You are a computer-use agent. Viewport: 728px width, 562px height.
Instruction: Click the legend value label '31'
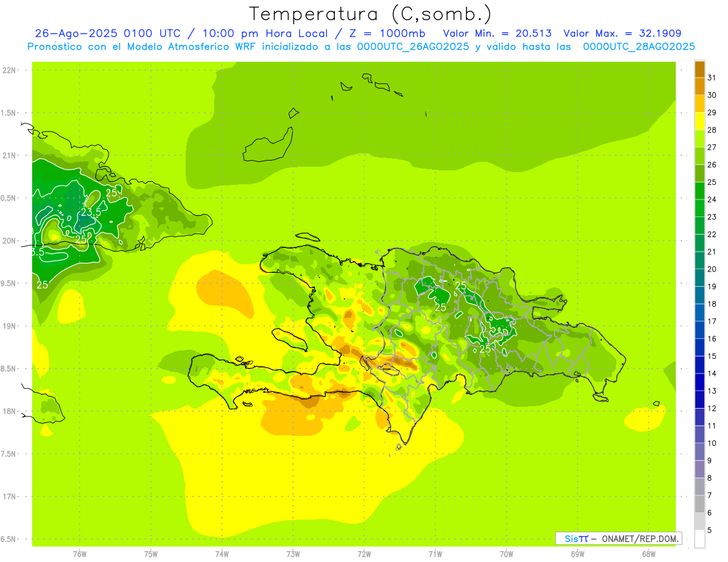point(712,78)
